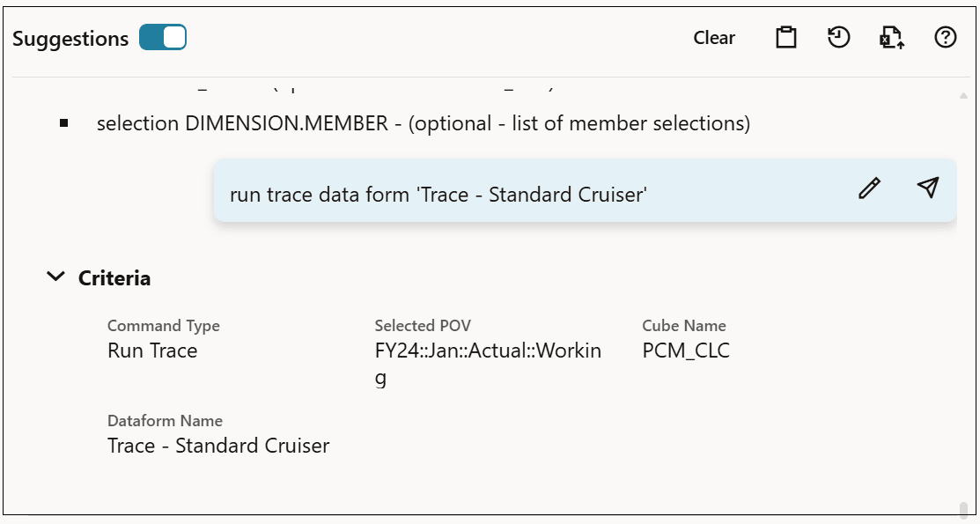Submit the prompt with the send icon
The height and width of the screenshot is (524, 980).
(x=927, y=188)
